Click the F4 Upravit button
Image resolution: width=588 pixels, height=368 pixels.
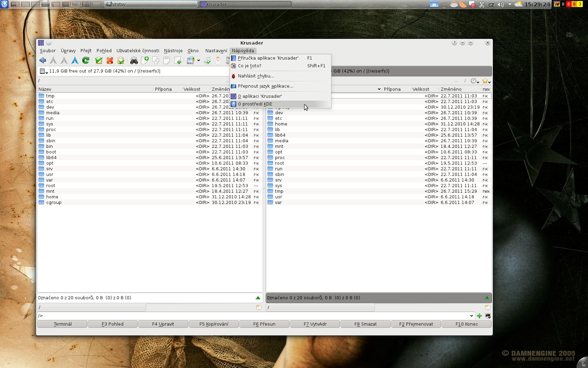pos(163,324)
